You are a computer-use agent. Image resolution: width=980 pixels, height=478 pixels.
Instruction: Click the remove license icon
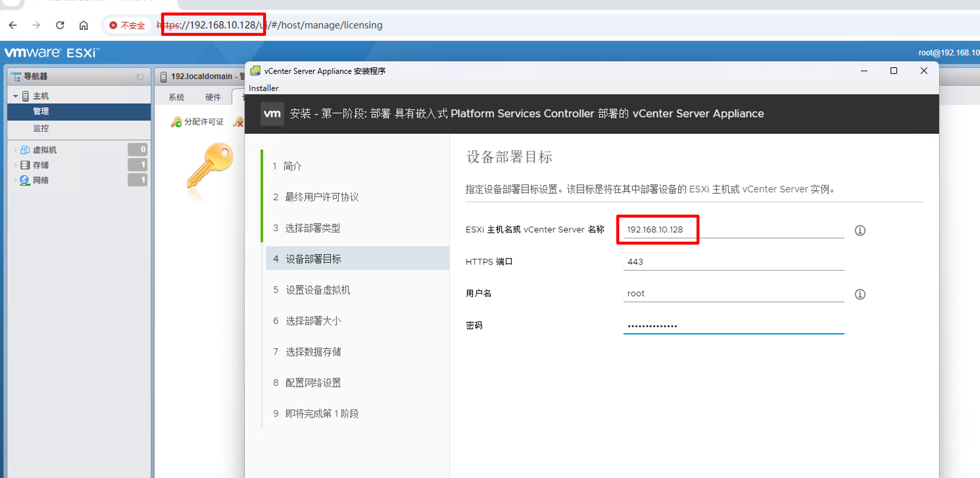238,122
